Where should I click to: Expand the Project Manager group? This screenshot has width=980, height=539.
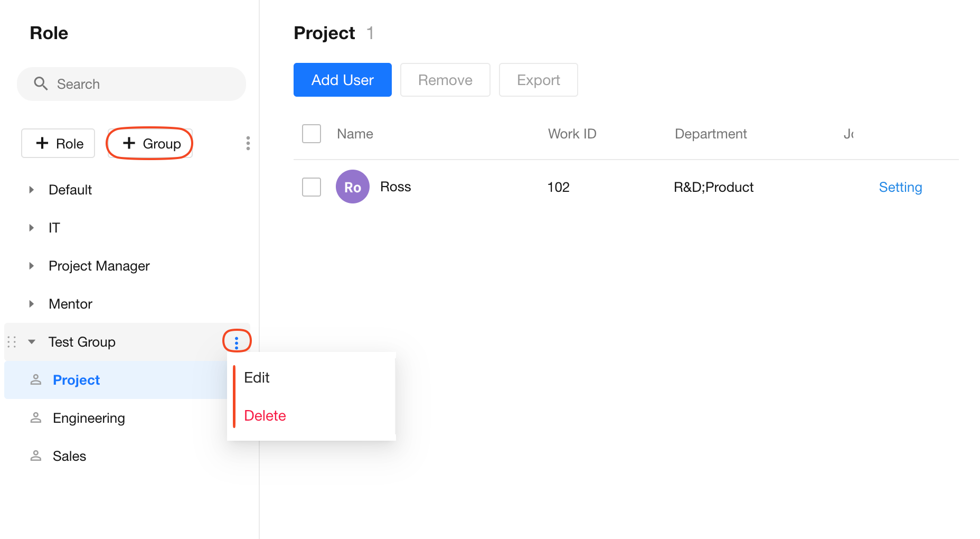point(32,266)
